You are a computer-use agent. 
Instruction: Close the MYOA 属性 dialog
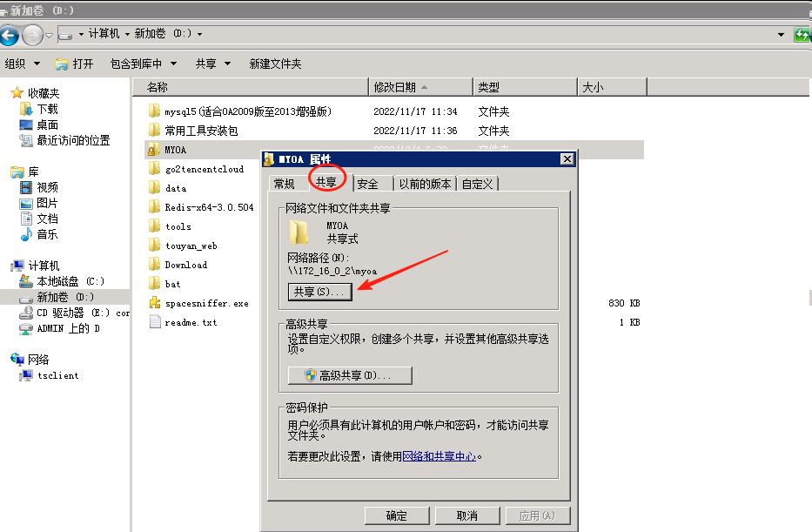click(x=567, y=158)
